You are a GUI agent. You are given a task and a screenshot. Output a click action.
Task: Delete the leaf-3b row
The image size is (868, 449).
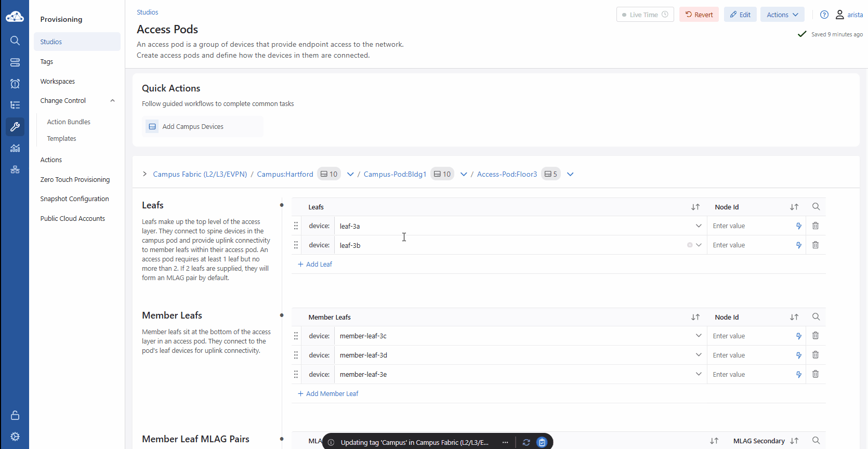tap(816, 245)
